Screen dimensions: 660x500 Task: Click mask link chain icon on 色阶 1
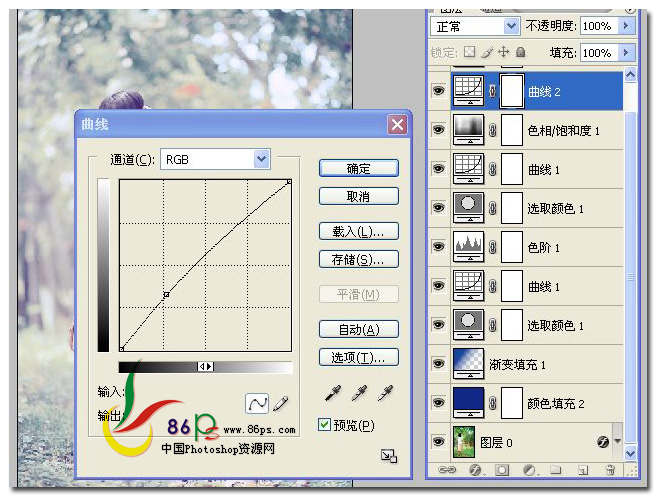click(492, 247)
